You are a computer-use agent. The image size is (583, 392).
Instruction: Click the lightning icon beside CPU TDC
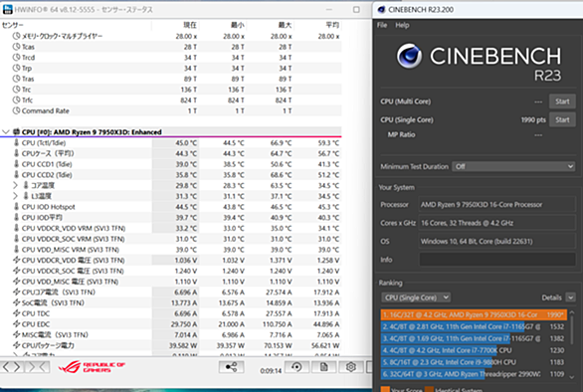16,313
